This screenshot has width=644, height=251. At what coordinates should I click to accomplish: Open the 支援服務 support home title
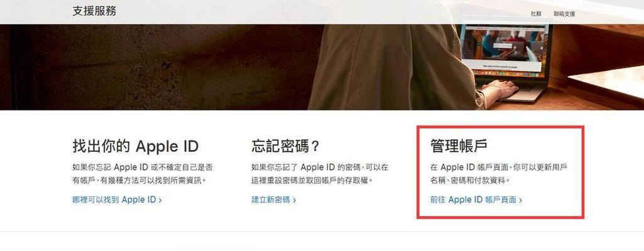(x=94, y=11)
